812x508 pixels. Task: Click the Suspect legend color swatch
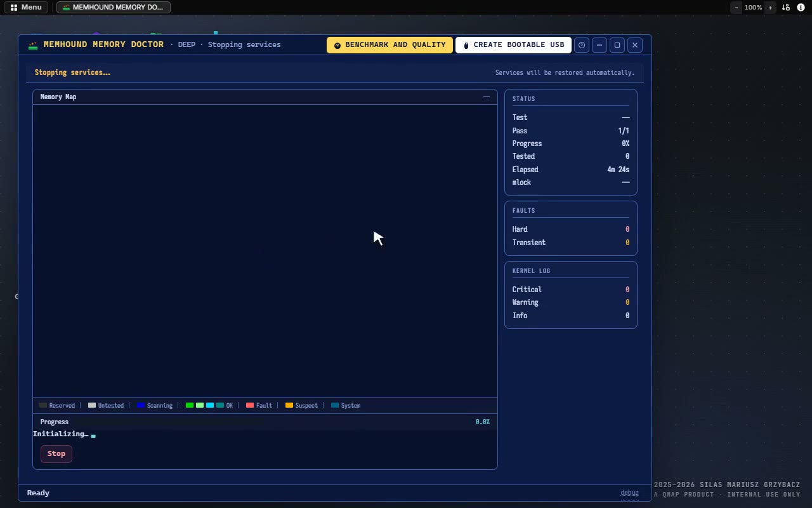(x=289, y=405)
